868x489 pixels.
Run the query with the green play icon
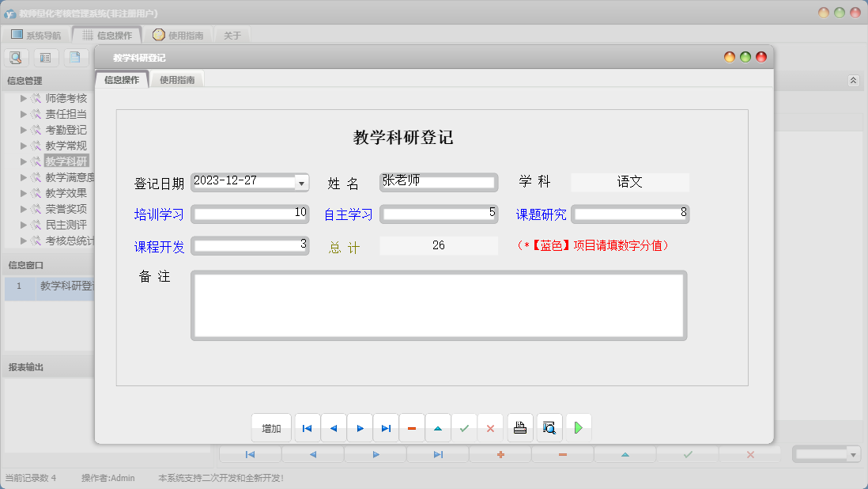[578, 427]
